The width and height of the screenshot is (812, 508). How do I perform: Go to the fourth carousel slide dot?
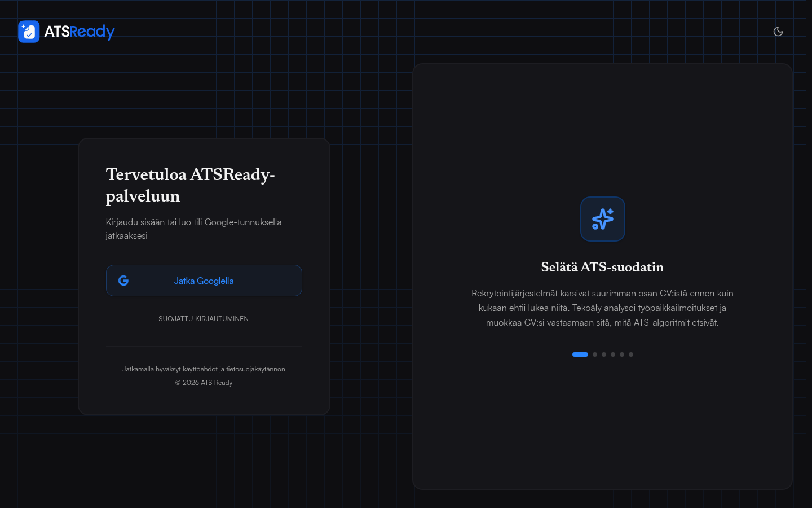[613, 354]
